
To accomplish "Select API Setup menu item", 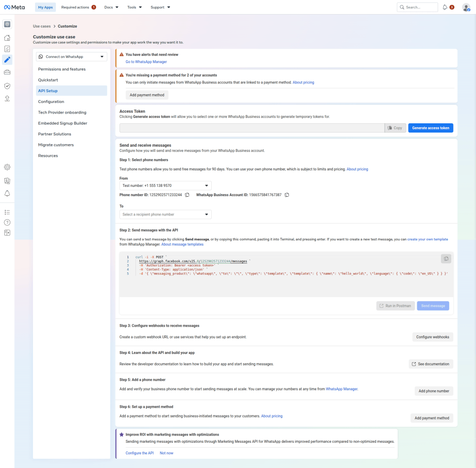I will [71, 91].
